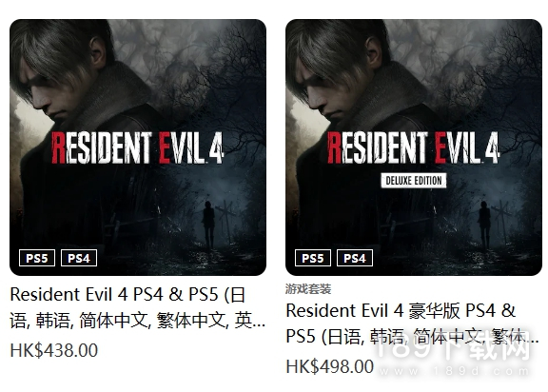Click the Resident Evil 4 logo on left cover
Viewport: 548px width, 392px height.
137,147
